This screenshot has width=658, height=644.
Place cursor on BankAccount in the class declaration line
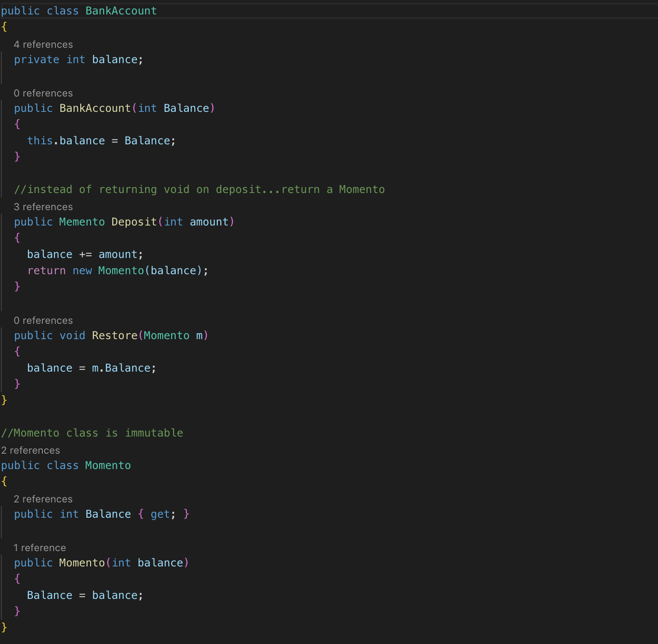click(121, 11)
